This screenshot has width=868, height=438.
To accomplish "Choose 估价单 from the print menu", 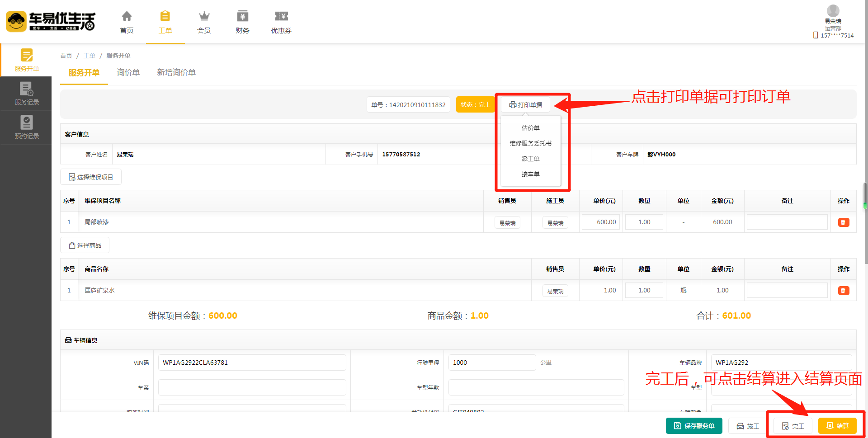I will [530, 128].
